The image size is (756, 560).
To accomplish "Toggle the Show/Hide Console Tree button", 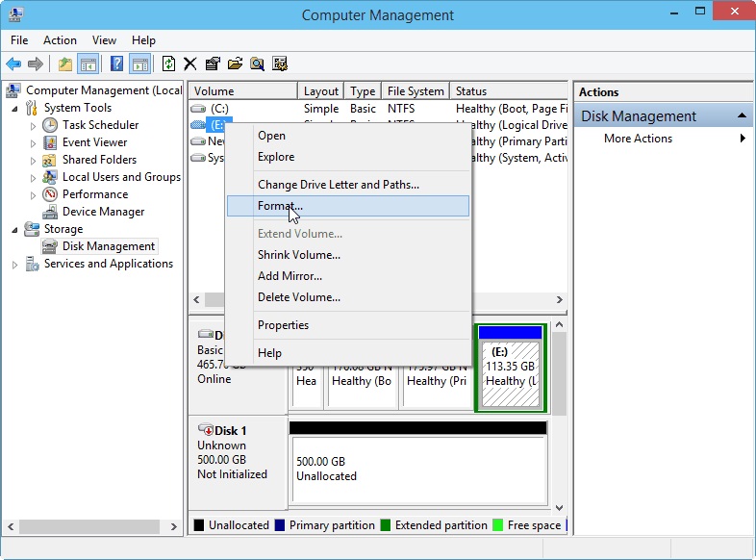I will click(88, 64).
